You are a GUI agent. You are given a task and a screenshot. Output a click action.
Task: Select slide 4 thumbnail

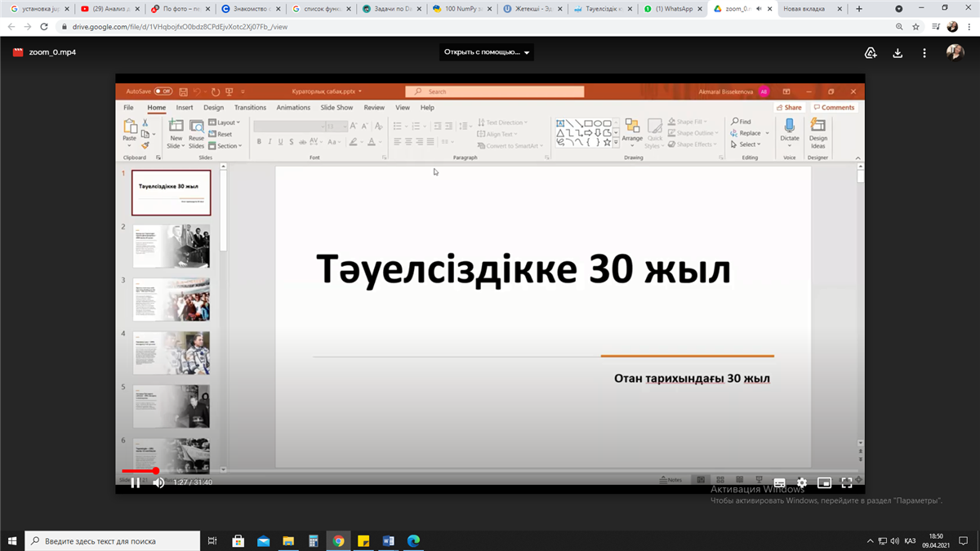(171, 353)
